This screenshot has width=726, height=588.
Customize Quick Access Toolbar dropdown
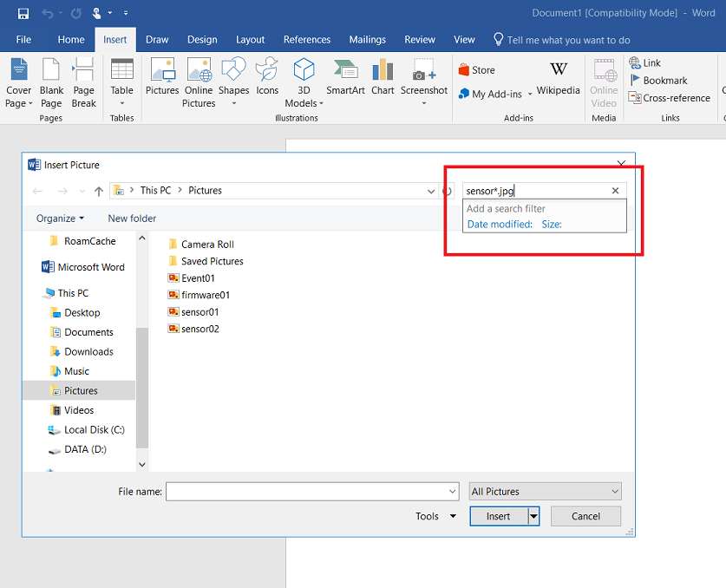[126, 13]
